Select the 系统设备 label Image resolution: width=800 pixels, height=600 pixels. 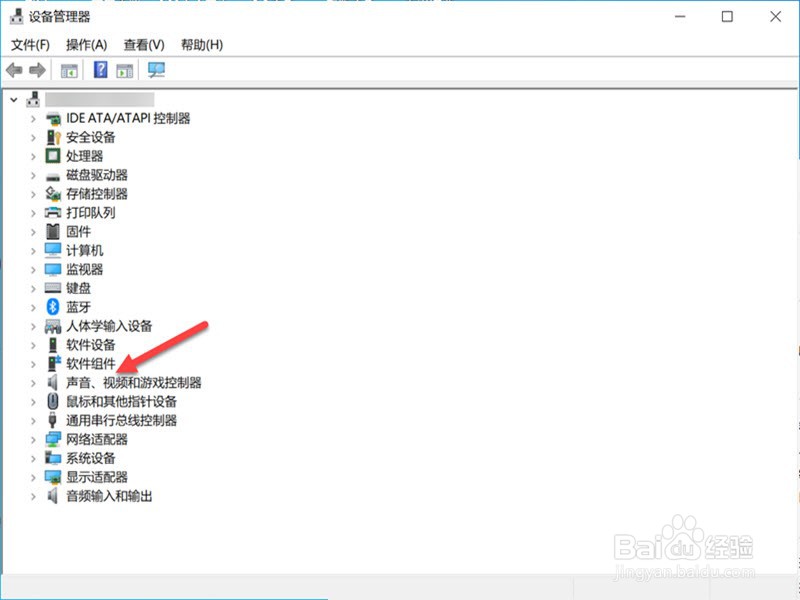point(91,458)
